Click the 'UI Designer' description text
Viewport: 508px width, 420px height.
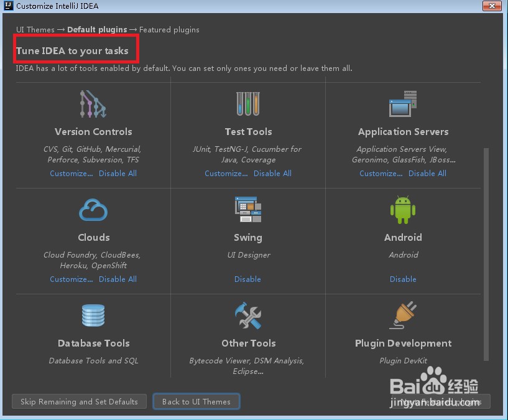249,255
